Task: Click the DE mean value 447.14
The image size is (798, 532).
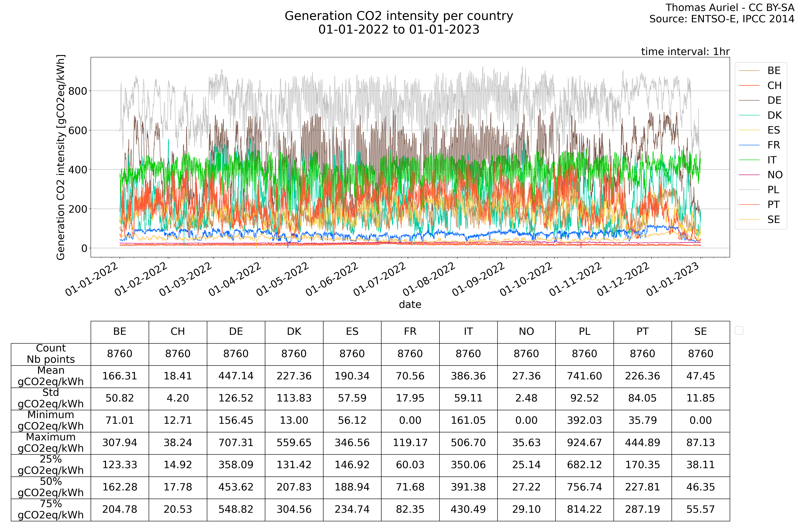Action: coord(236,376)
